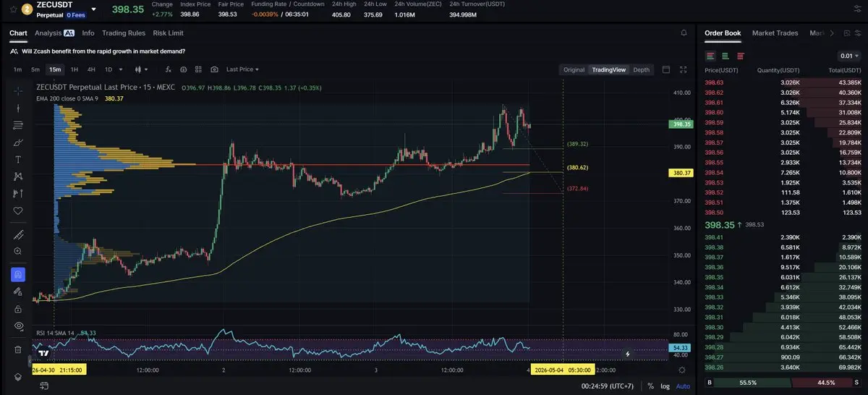Image resolution: width=868 pixels, height=395 pixels.
Task: Open the indicators fx menu
Action: coord(168,69)
